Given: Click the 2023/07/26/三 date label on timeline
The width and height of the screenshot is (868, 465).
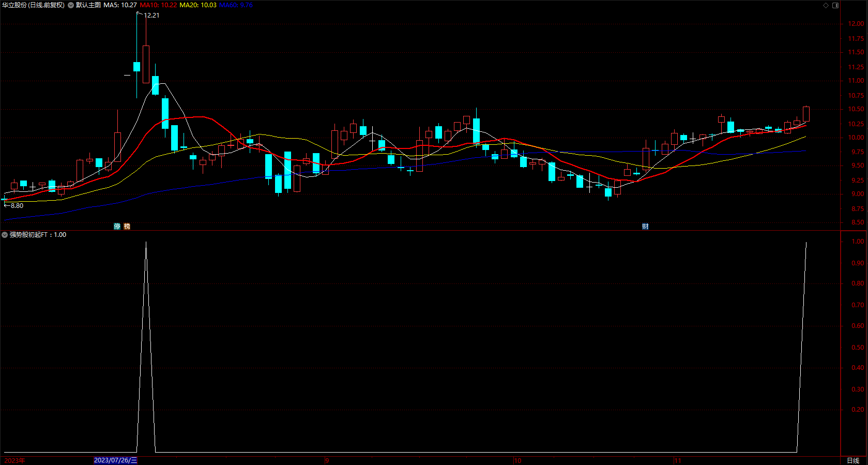Looking at the screenshot, I should pos(115,461).
